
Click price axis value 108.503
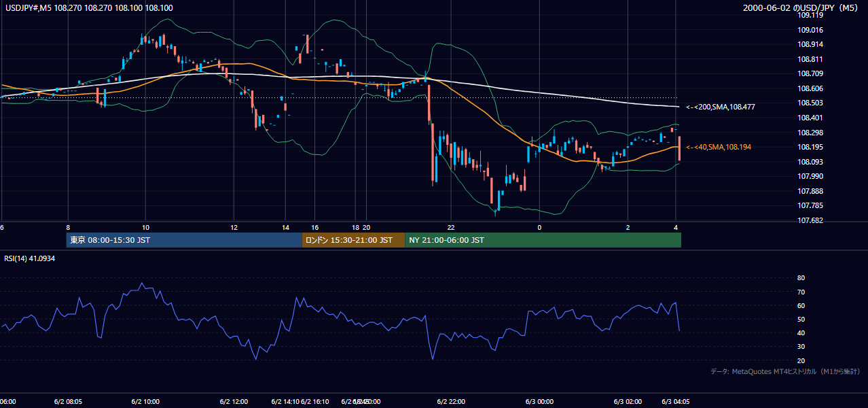(x=810, y=103)
